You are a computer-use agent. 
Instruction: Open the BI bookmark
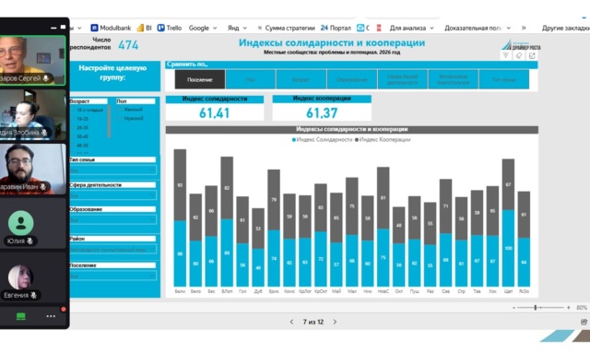(x=145, y=28)
